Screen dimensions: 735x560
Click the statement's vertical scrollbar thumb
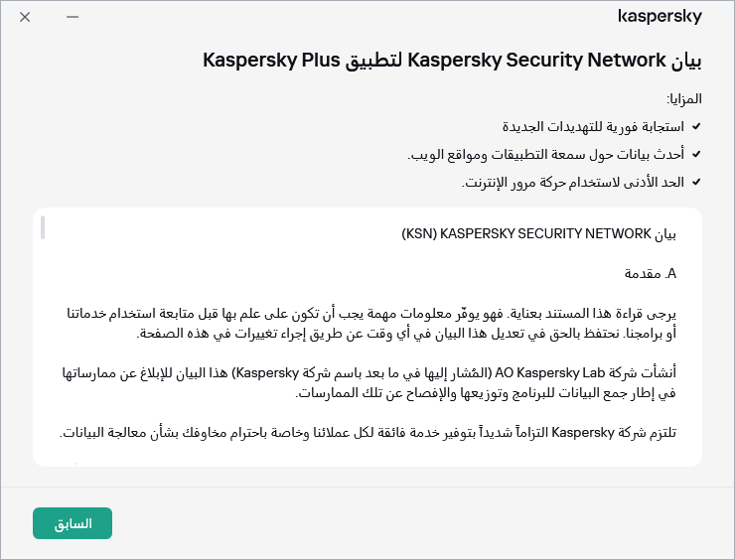(43, 227)
